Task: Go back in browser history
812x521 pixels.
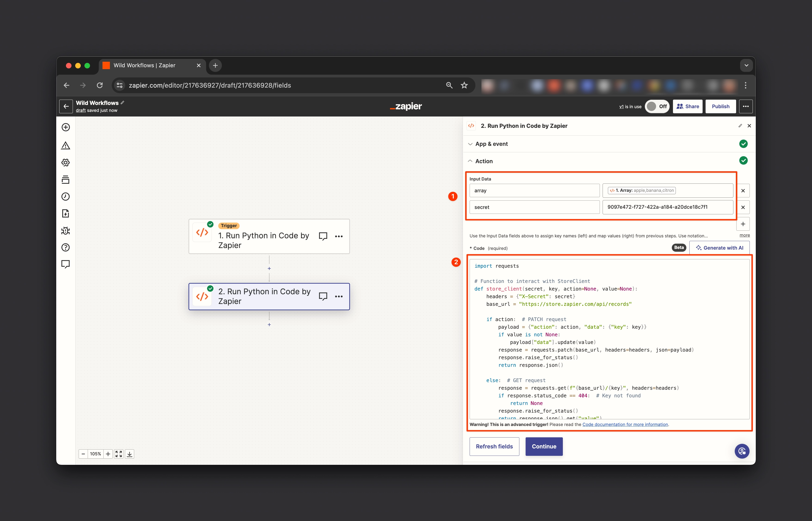Action: [66, 85]
